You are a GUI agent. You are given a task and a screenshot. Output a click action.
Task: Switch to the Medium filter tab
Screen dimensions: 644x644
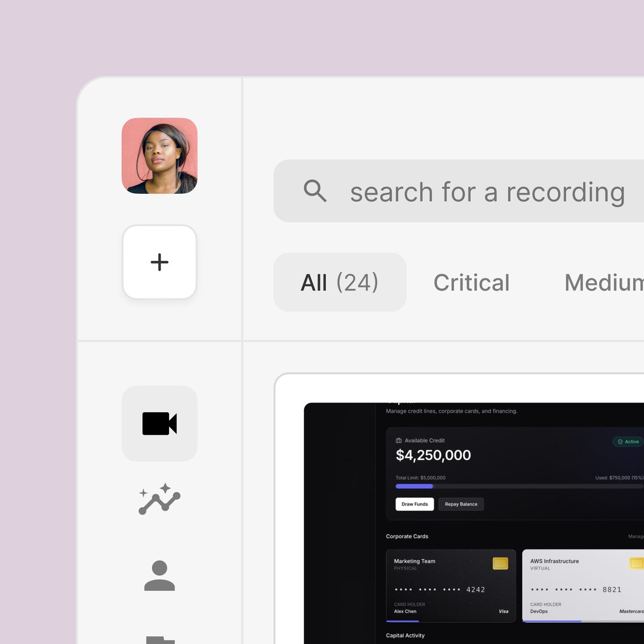604,283
